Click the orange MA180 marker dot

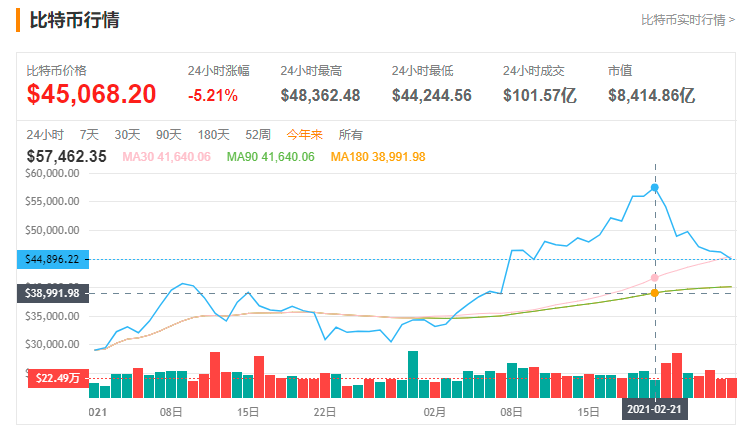pyautogui.click(x=654, y=293)
